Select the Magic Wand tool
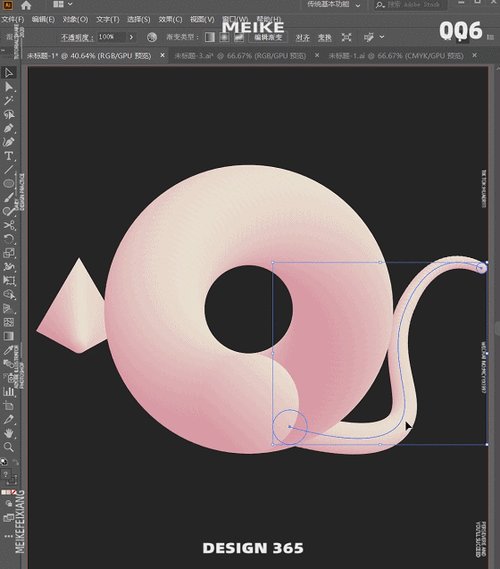Screen dimensions: 500x569 coord(8,101)
